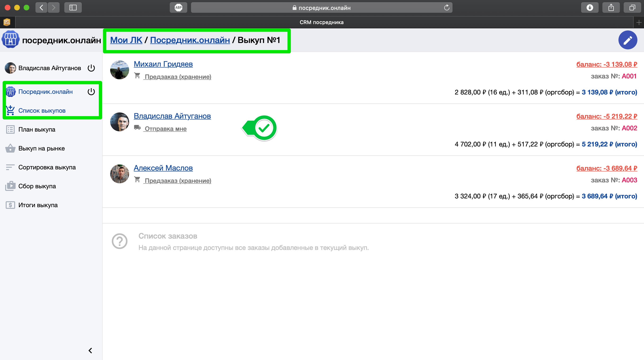The image size is (644, 360).
Task: Click the power icon next to Посредник.онлайн
Action: [x=91, y=92]
